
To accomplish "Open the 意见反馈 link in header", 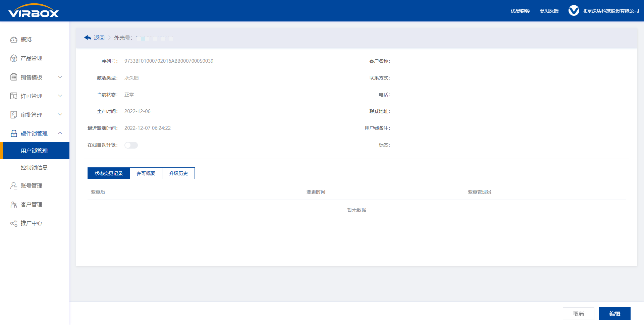I will pyautogui.click(x=549, y=11).
